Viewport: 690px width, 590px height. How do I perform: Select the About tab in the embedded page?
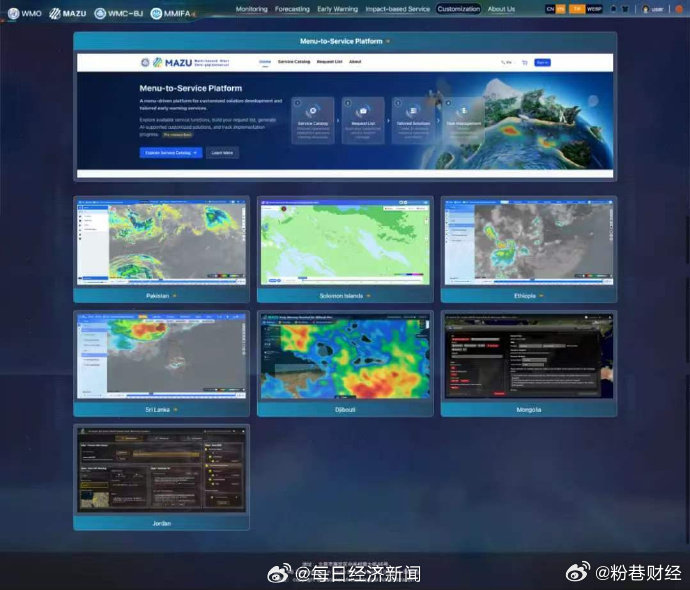(x=355, y=62)
